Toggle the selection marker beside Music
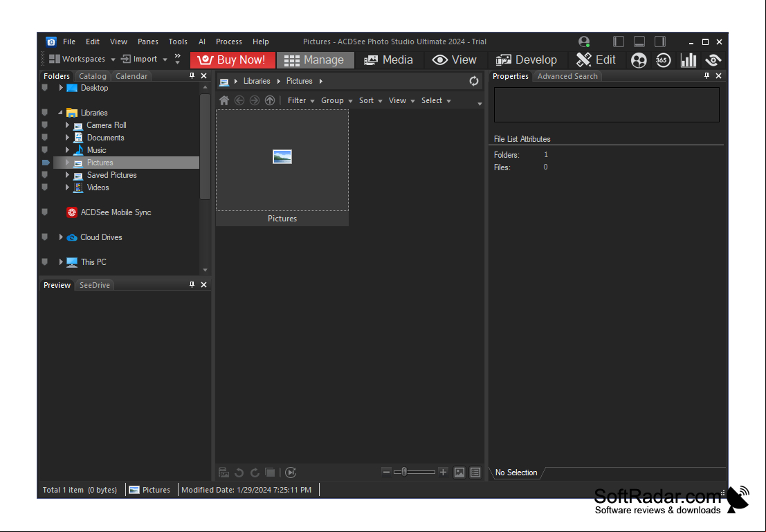Viewport: 766px width, 532px height. pos(45,150)
